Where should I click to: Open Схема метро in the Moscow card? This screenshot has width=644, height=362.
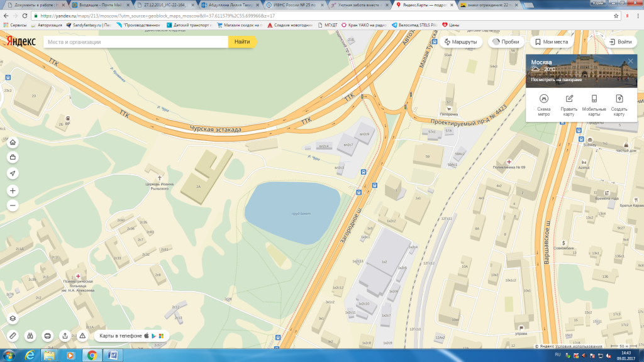544,105
